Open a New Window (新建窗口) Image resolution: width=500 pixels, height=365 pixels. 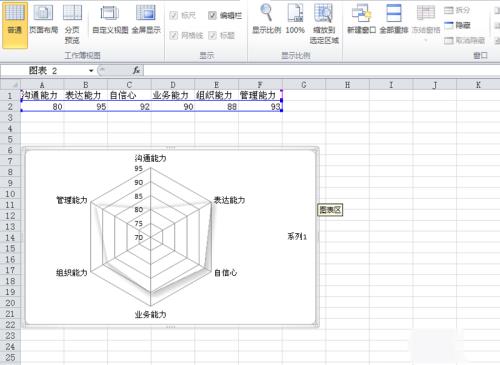pyautogui.click(x=361, y=20)
